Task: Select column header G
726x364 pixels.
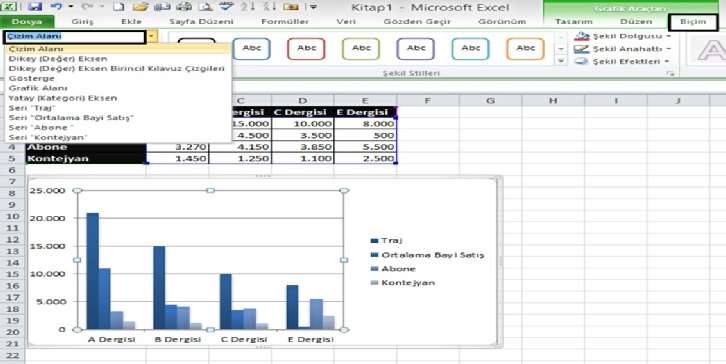Action: (490, 100)
